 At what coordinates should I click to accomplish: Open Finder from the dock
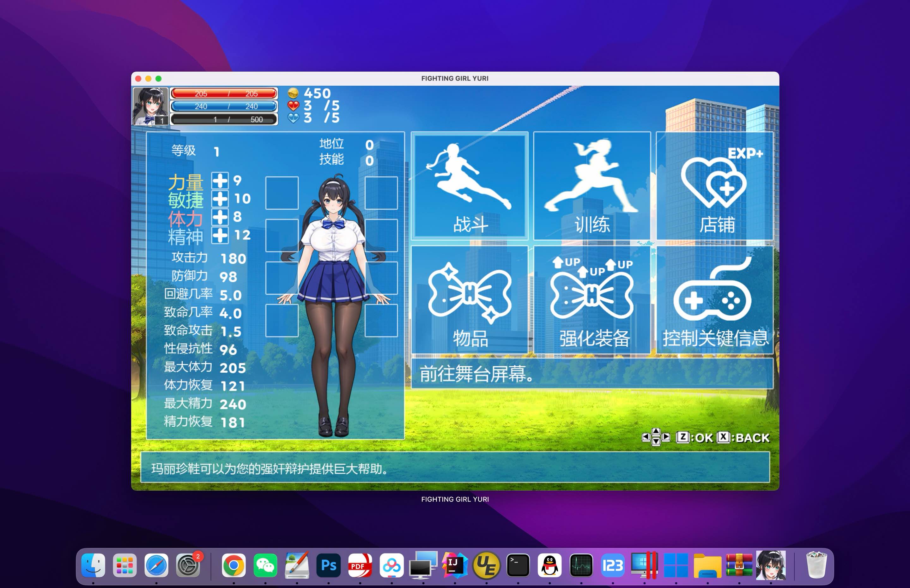93,566
